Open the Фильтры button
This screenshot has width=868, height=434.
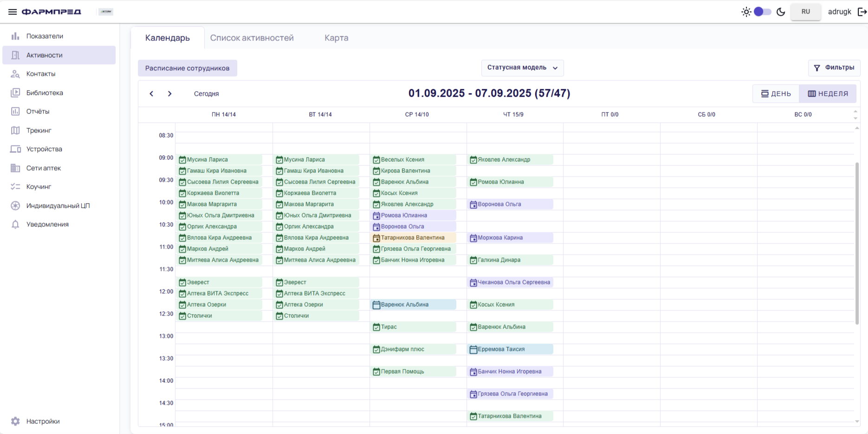(x=834, y=68)
